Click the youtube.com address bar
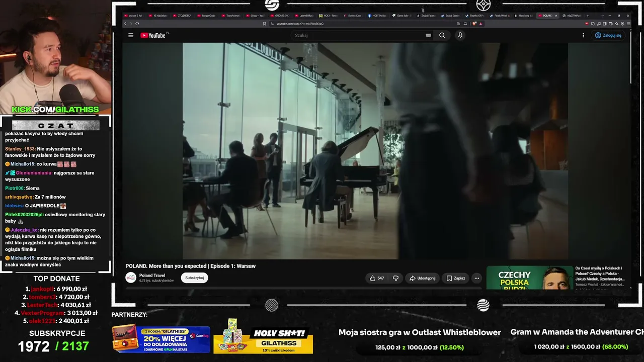Image resolution: width=644 pixels, height=362 pixels. [362, 24]
